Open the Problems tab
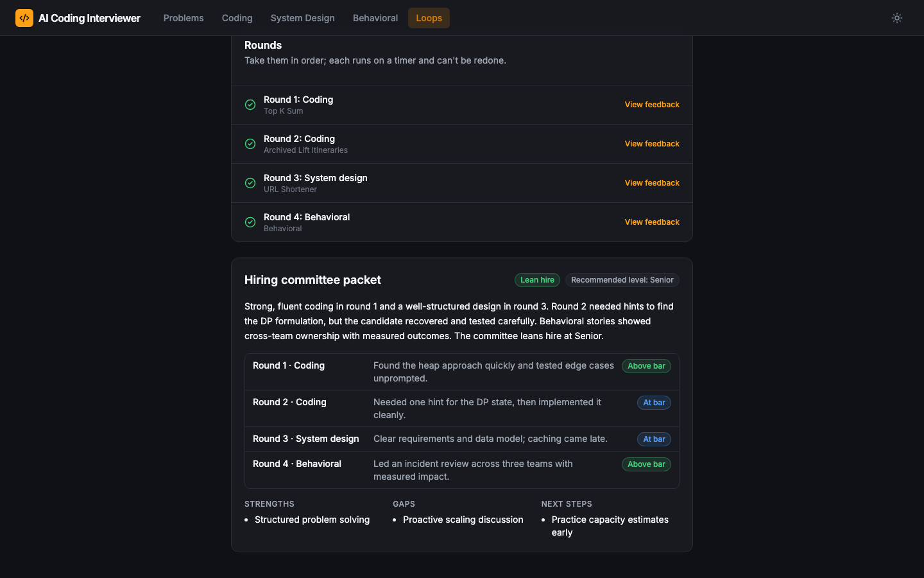 pyautogui.click(x=184, y=18)
